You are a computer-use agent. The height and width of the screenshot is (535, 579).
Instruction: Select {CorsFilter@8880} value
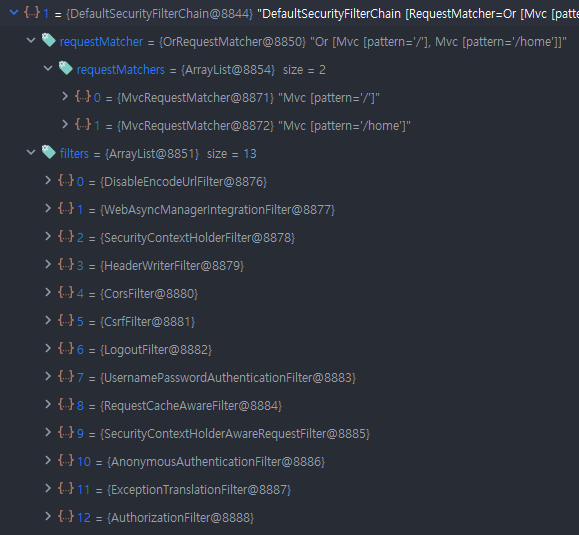coord(149,294)
